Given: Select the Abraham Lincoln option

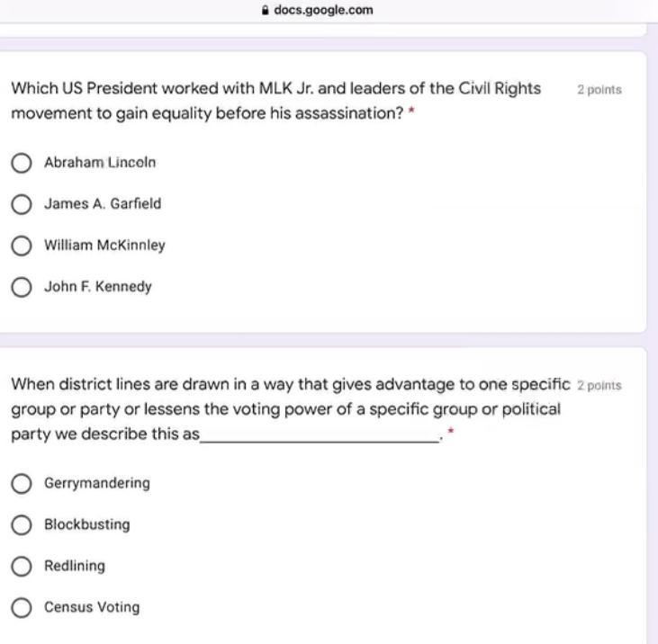Looking at the screenshot, I should (22, 163).
